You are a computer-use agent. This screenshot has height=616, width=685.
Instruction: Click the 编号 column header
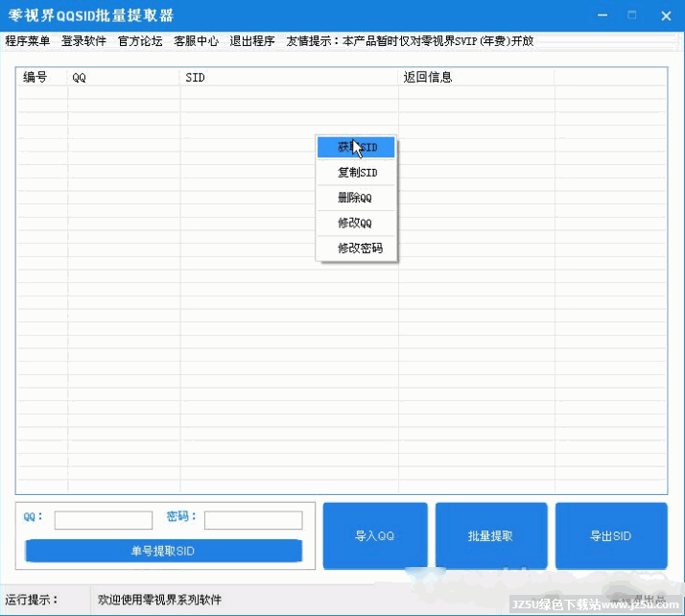point(41,78)
